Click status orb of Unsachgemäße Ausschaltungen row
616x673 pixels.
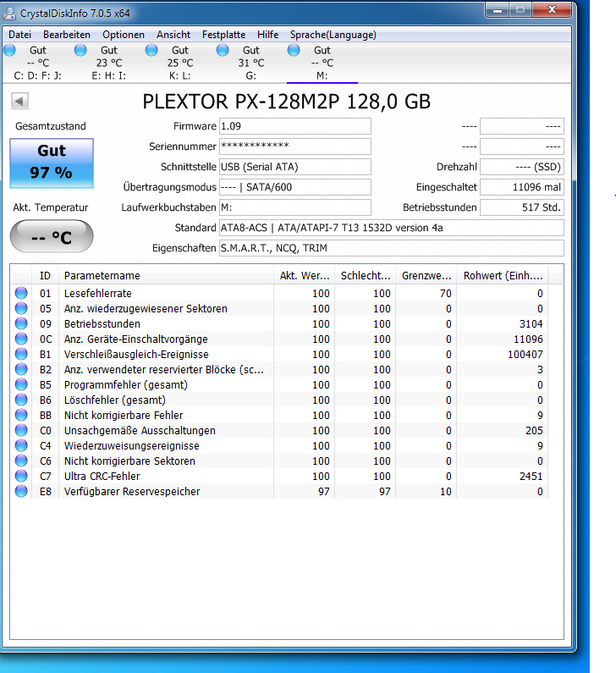click(x=21, y=431)
